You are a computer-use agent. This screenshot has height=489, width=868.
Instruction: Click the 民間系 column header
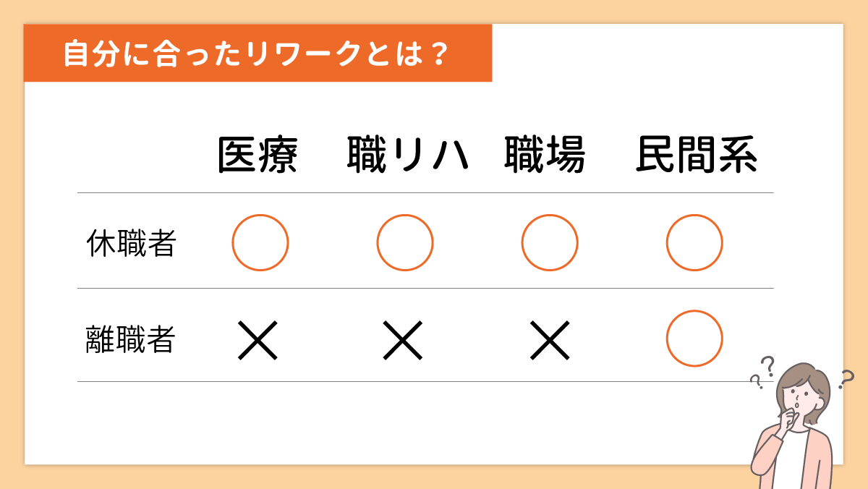[x=697, y=155]
